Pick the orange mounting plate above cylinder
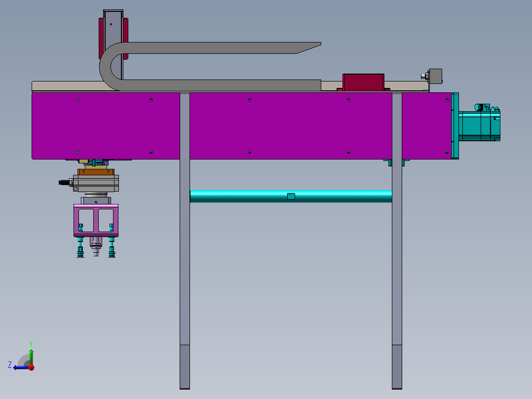Image resolution: width=532 pixels, height=399 pixels. pos(96,172)
